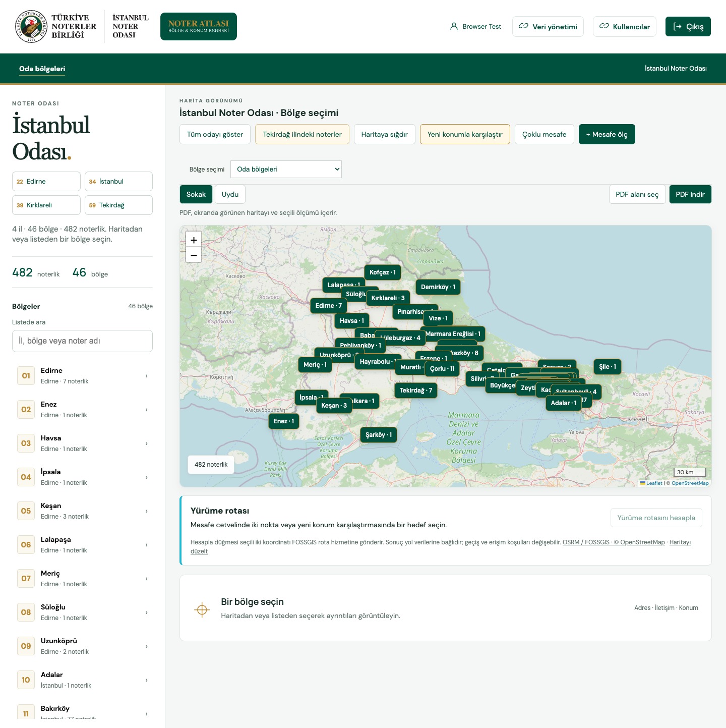
Task: Switch map to Uydu satellite view
Action: (x=230, y=194)
